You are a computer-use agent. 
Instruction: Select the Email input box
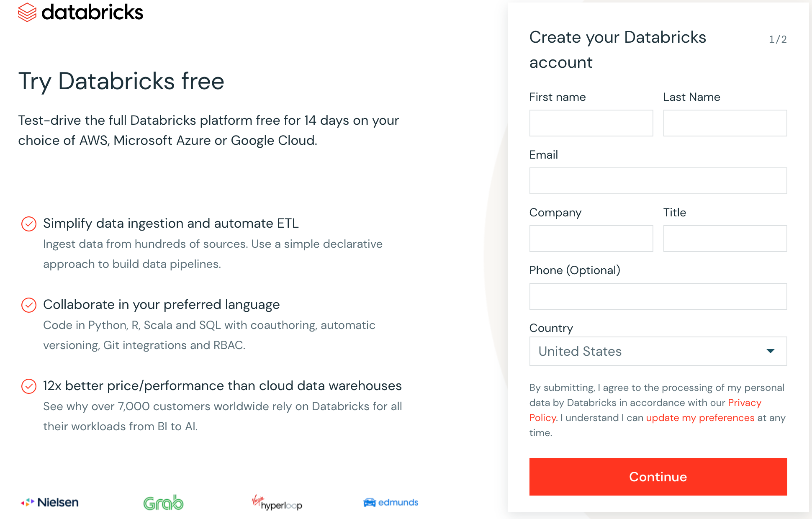[x=658, y=181]
